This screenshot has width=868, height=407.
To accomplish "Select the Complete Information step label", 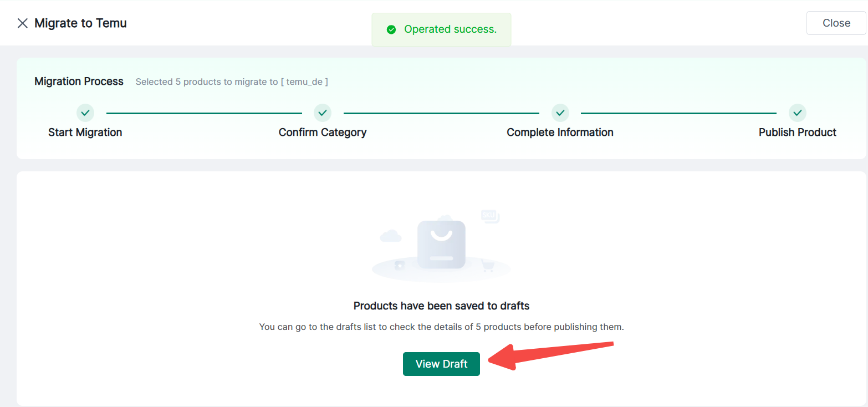I will tap(560, 133).
